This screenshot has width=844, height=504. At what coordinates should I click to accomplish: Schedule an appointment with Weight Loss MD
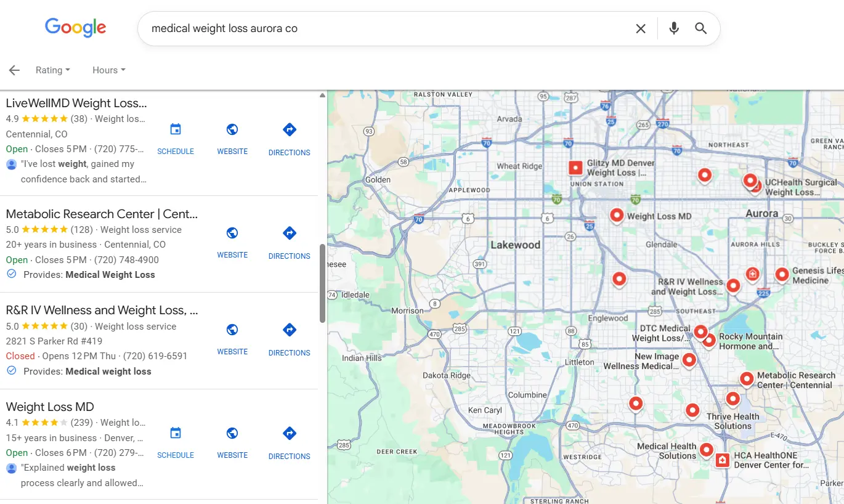(x=176, y=442)
